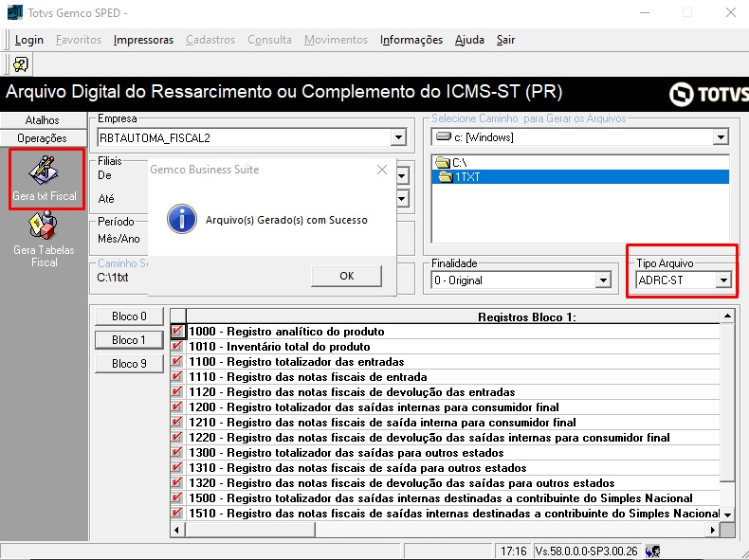This screenshot has width=749, height=560.
Task: Toggle checkbox for register 1310
Action: (x=176, y=468)
